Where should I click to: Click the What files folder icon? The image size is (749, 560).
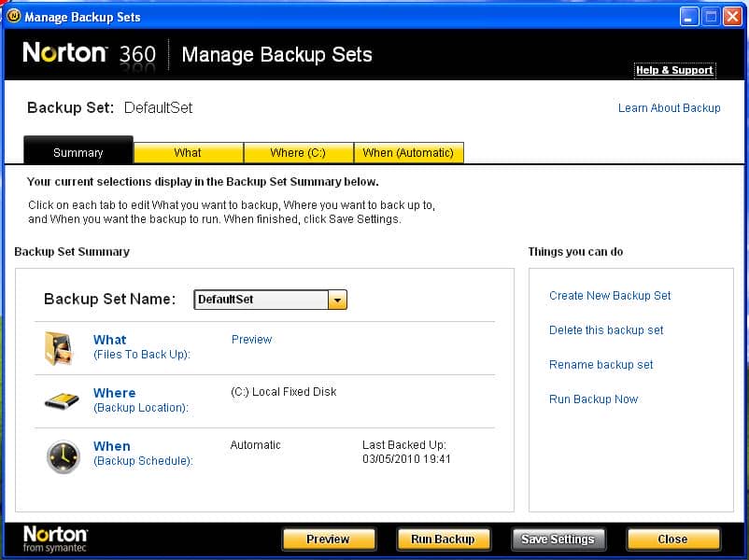pos(58,348)
